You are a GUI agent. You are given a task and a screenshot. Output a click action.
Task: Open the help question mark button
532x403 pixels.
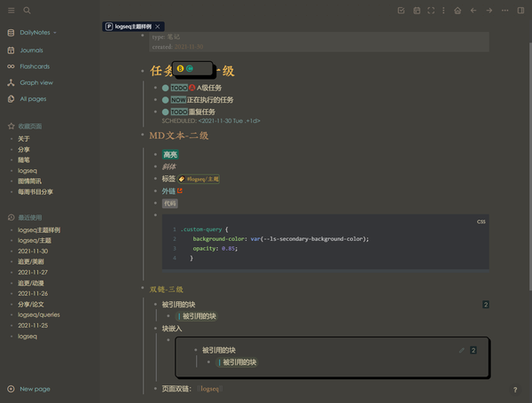coord(515,390)
